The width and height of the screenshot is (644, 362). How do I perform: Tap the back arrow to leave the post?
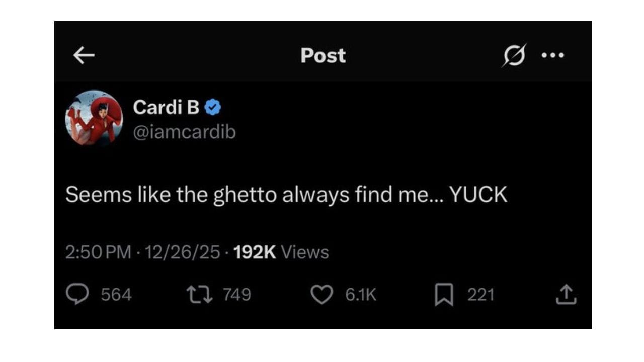point(84,55)
